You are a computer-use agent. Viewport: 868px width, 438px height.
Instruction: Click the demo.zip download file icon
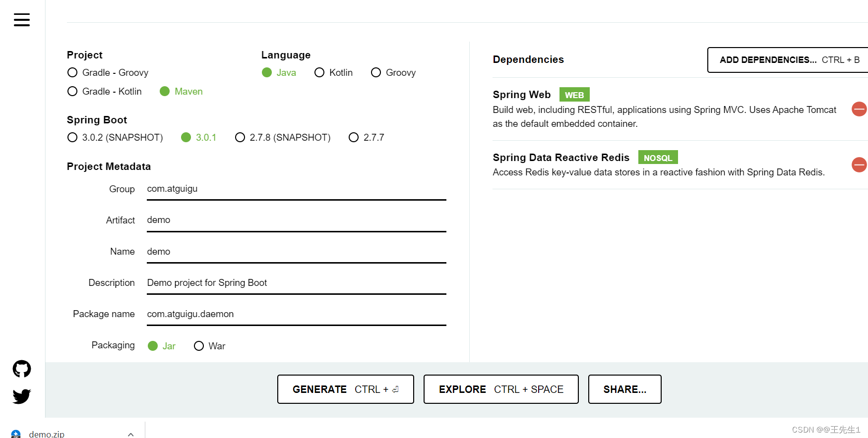click(x=16, y=434)
